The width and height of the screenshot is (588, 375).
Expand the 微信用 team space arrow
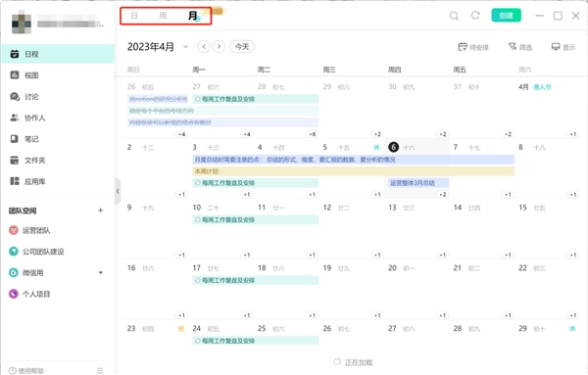pos(101,273)
